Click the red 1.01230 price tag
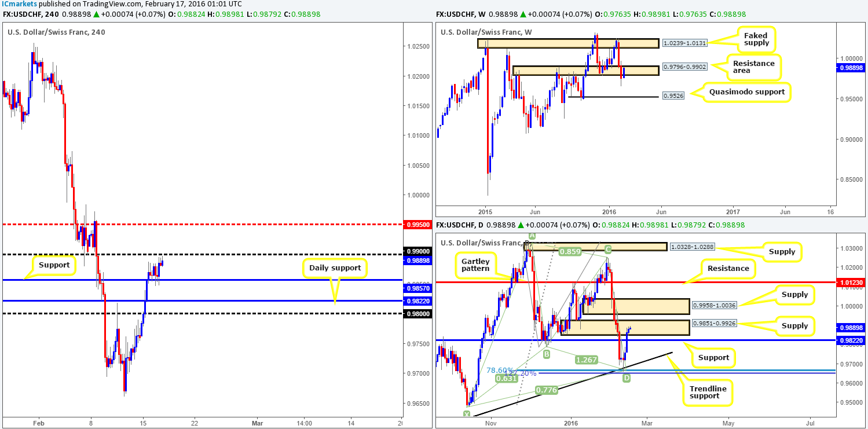 click(x=852, y=283)
